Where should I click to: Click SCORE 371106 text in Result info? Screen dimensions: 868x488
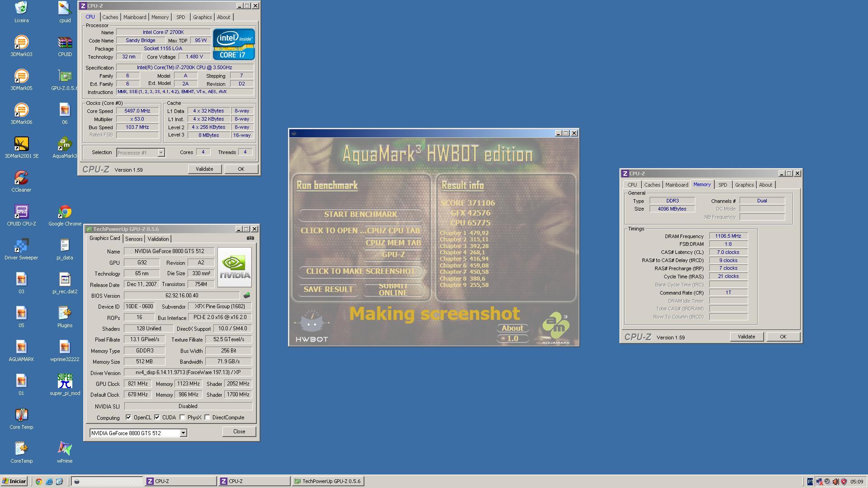(467, 203)
